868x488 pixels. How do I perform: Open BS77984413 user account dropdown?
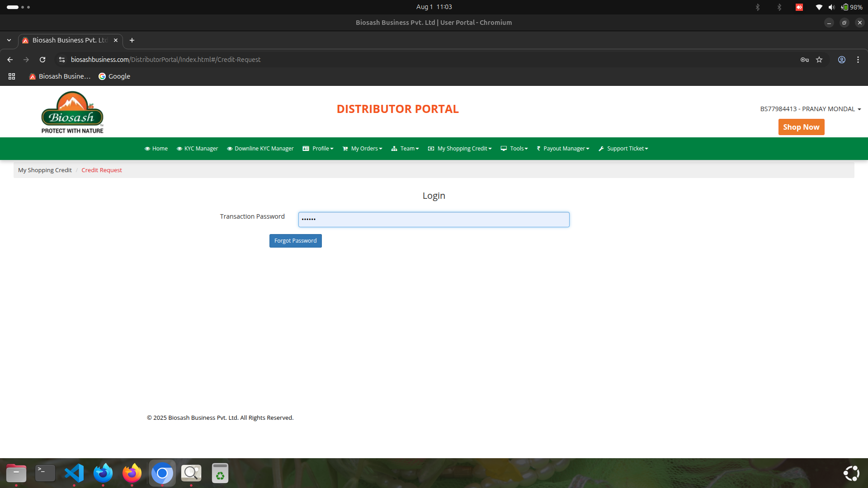810,109
